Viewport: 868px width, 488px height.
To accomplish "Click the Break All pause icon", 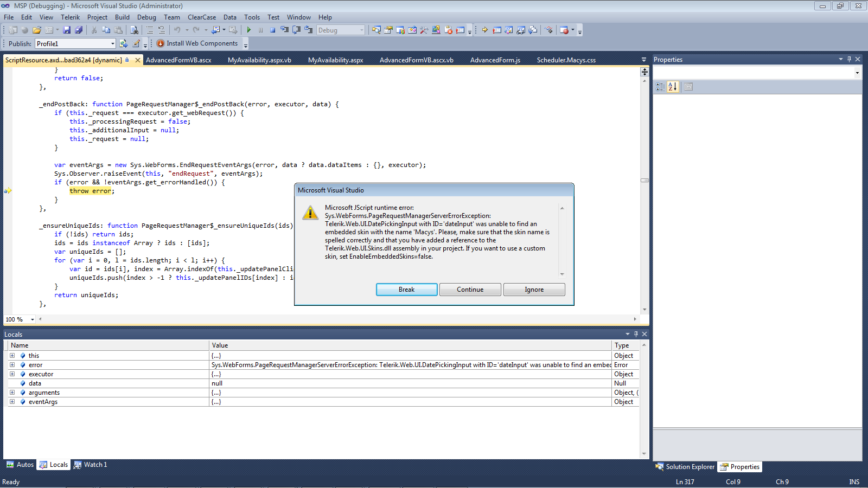I will click(x=261, y=30).
